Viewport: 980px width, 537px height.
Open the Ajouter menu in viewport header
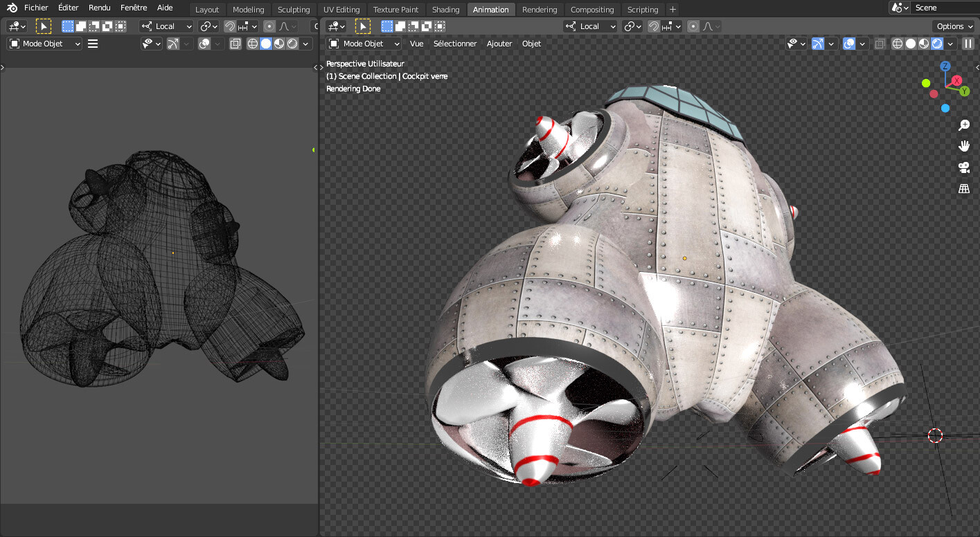(499, 44)
